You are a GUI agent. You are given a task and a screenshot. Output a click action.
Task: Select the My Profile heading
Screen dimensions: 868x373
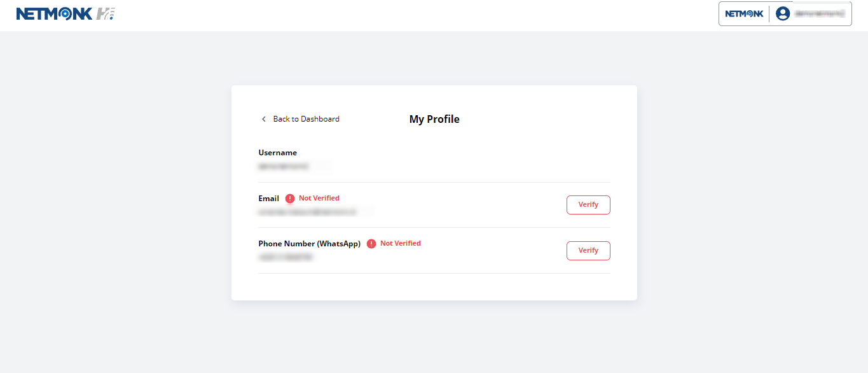(434, 119)
